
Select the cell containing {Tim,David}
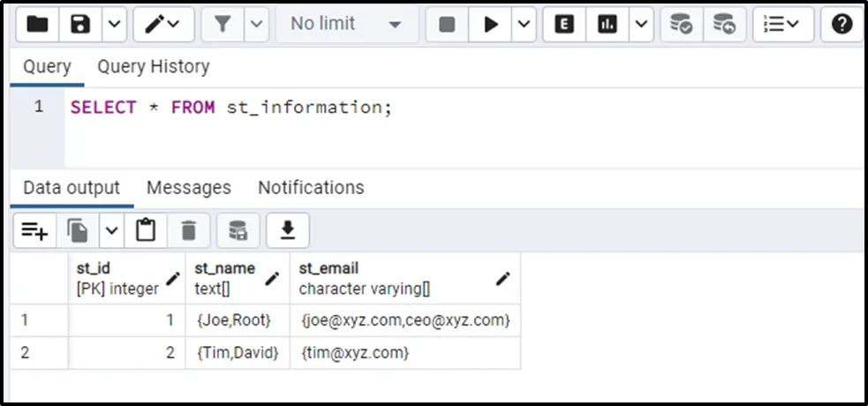point(238,352)
